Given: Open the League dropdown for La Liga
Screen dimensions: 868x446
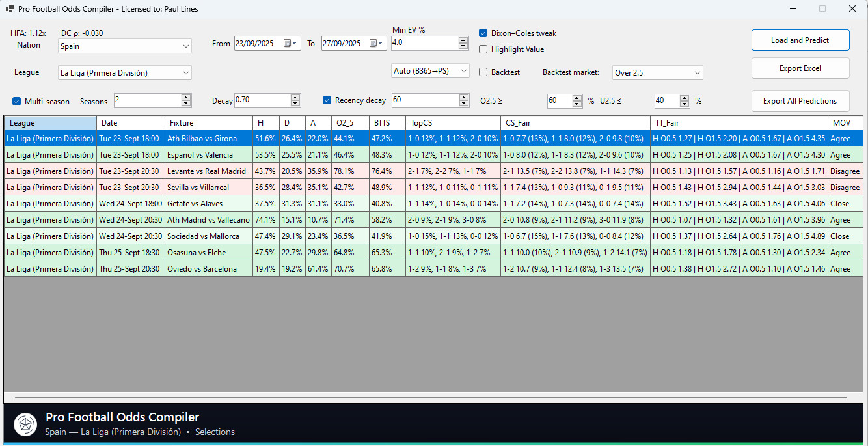Looking at the screenshot, I should [185, 73].
